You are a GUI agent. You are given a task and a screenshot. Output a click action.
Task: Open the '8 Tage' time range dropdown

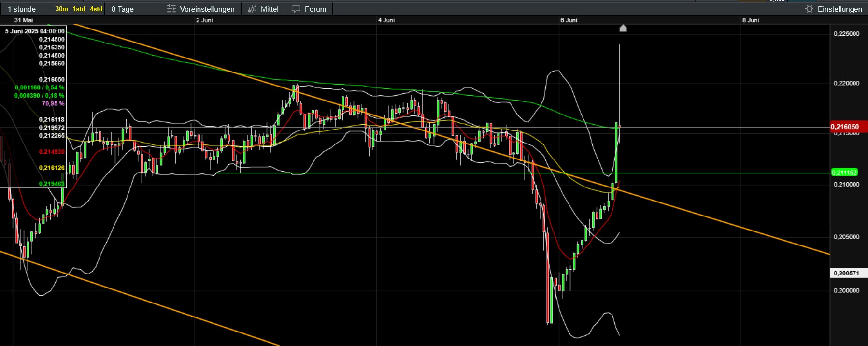tap(133, 9)
